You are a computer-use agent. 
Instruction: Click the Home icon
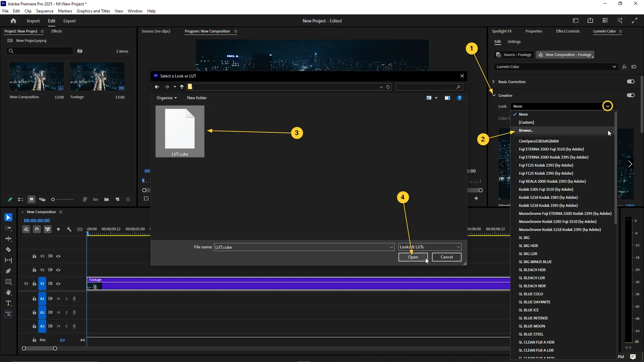(x=13, y=21)
